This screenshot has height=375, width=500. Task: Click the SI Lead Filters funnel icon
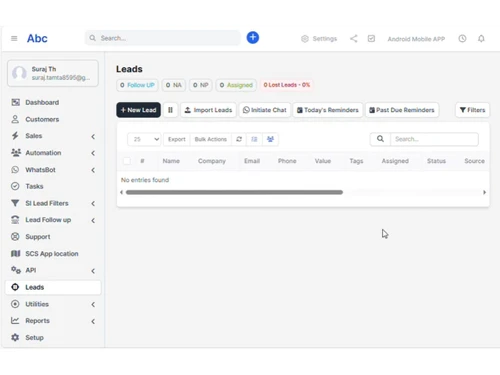[x=15, y=203]
